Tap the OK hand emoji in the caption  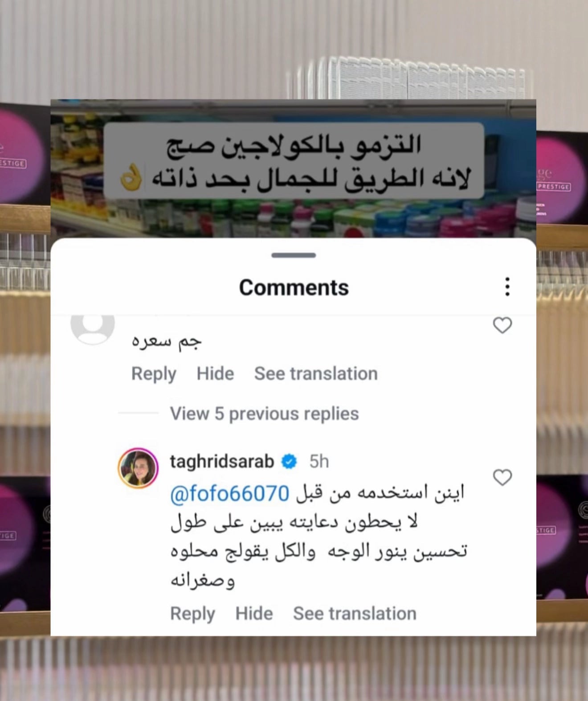[x=131, y=178]
